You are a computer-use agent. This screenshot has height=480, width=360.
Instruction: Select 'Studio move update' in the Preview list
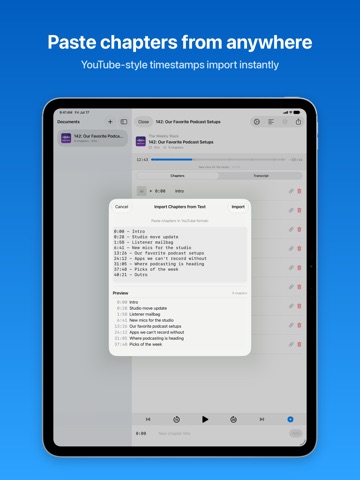click(x=148, y=308)
